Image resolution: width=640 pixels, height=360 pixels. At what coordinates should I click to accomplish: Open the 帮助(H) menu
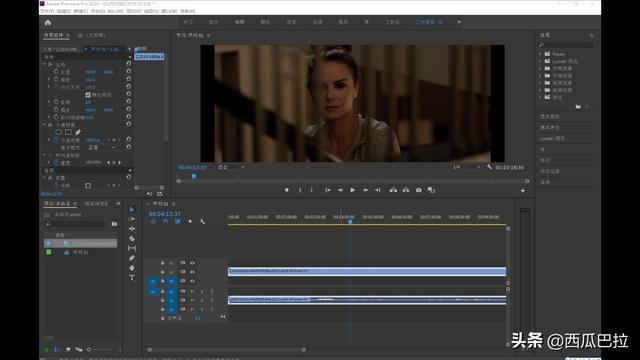188,11
